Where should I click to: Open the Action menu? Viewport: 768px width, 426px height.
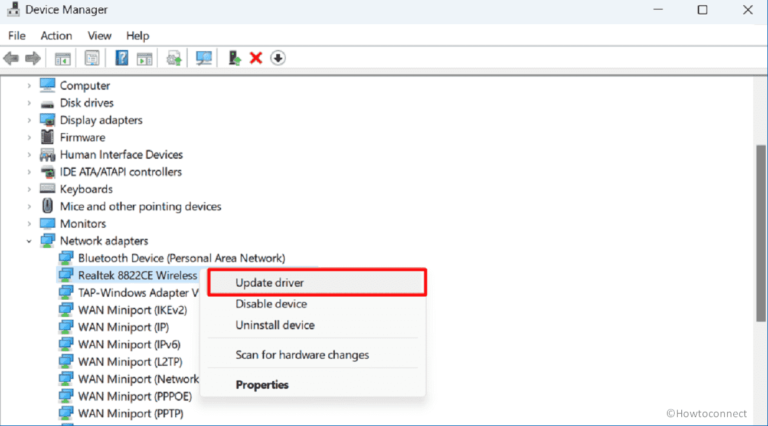pyautogui.click(x=56, y=36)
